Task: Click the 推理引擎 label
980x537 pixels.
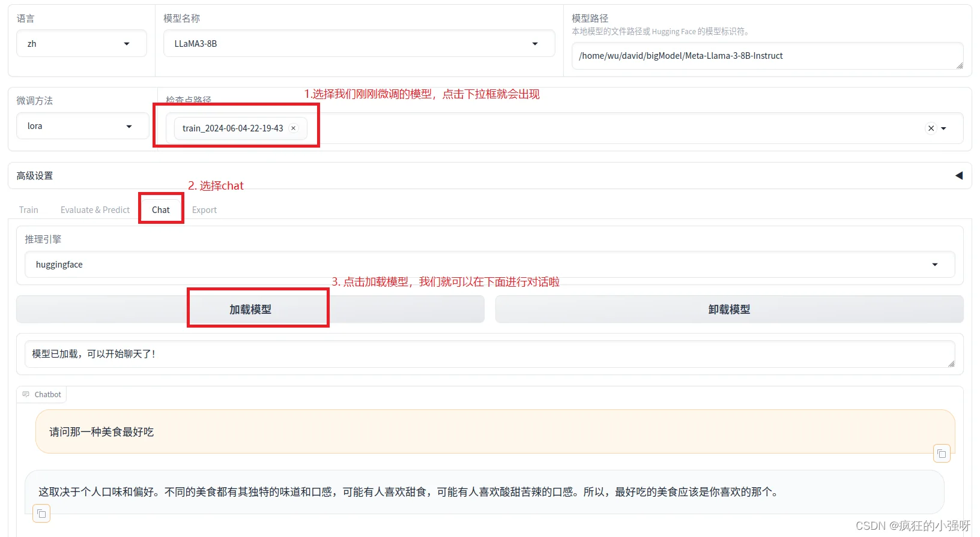Action: pyautogui.click(x=43, y=239)
